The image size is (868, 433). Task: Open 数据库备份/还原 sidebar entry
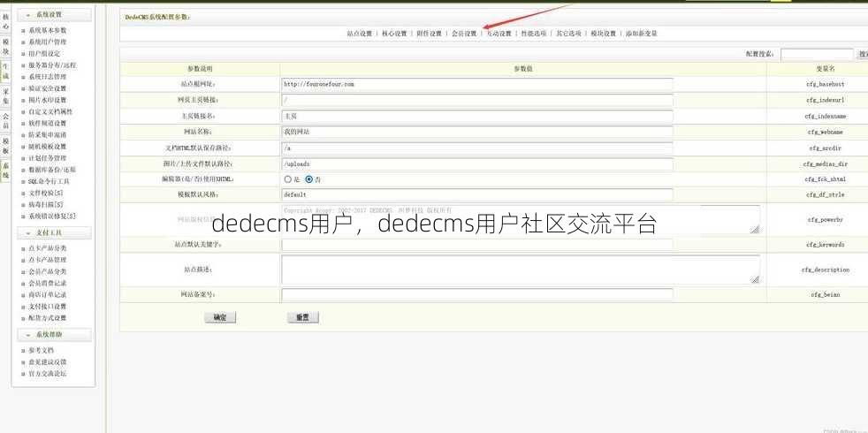[x=52, y=170]
